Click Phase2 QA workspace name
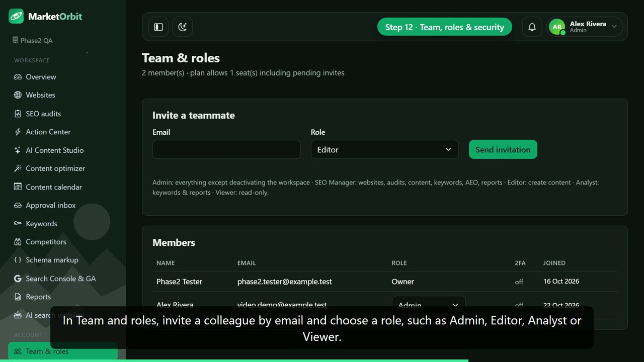The image size is (644, 362). (36, 40)
